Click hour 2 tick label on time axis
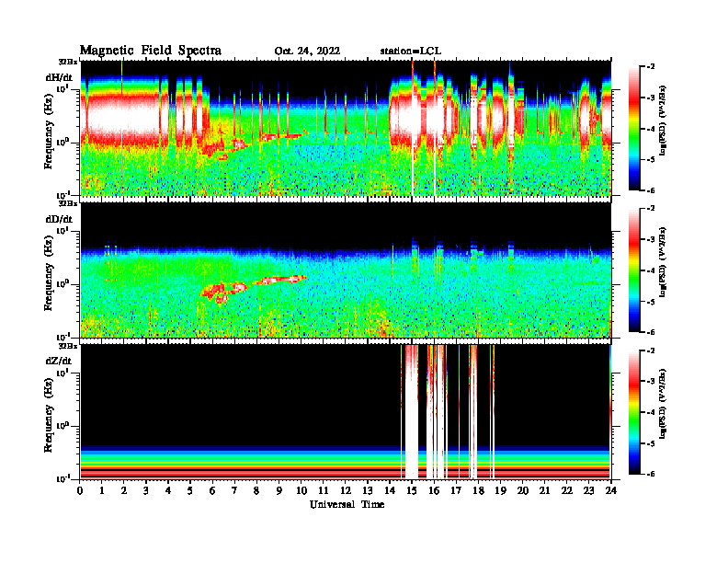Screen dimensions: 728x563 click(x=124, y=491)
